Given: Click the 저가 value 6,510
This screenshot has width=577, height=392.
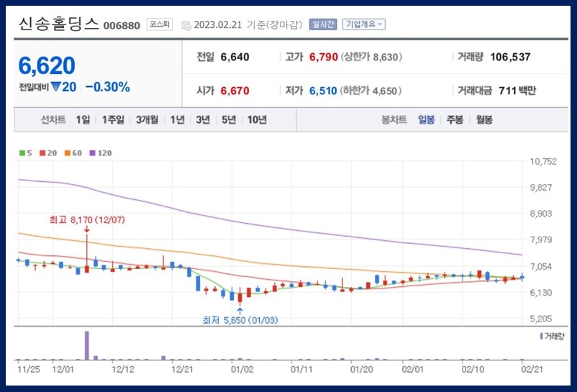Looking at the screenshot, I should tap(323, 91).
